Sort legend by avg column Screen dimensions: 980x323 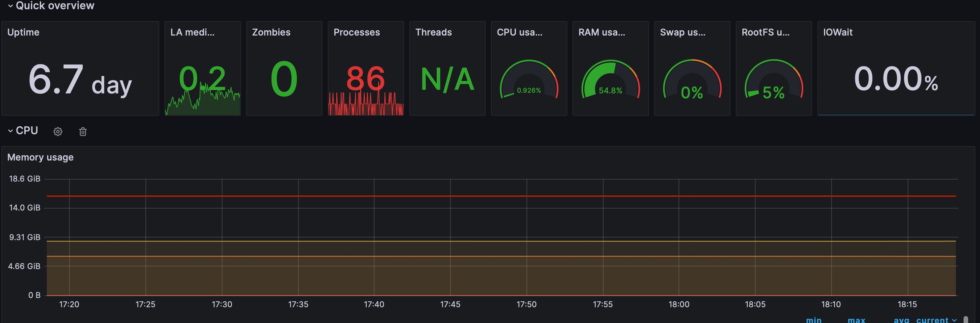point(901,320)
